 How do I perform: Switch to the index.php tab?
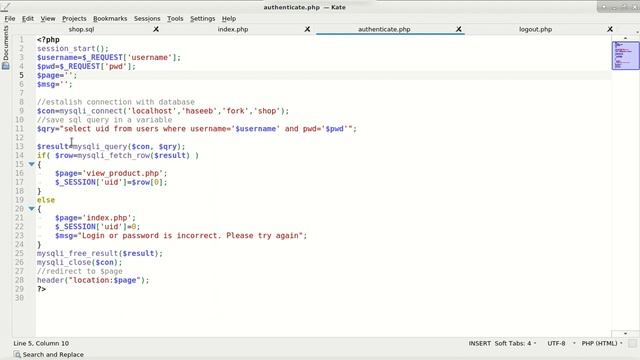pos(233,29)
